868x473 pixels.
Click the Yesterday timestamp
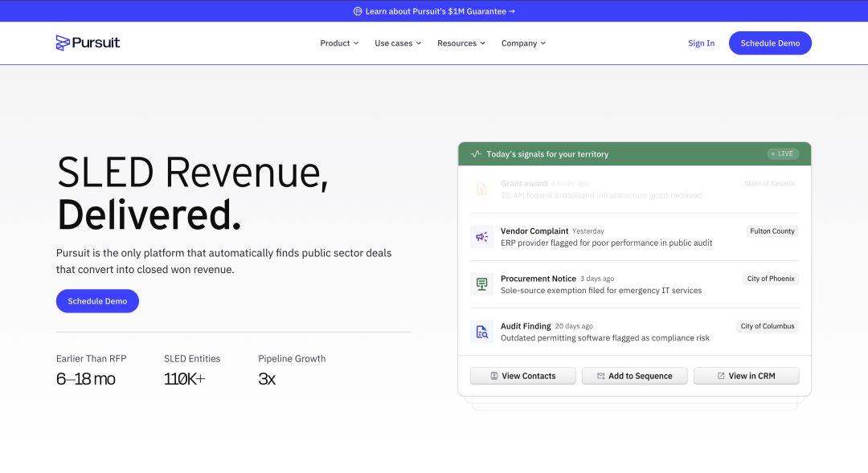(x=588, y=231)
